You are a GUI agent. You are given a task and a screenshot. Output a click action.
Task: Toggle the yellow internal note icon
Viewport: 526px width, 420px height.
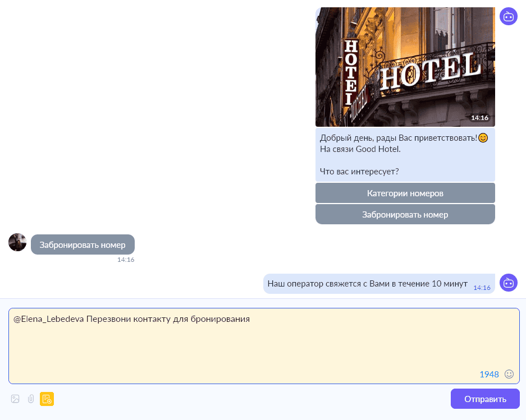coord(47,399)
